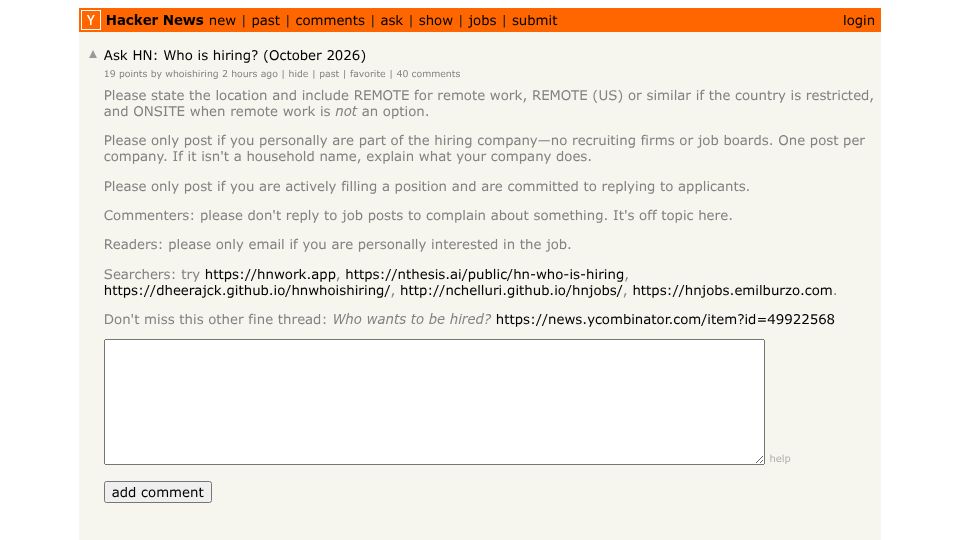Open the past link under the title
The width and height of the screenshot is (960, 540).
pyautogui.click(x=329, y=73)
